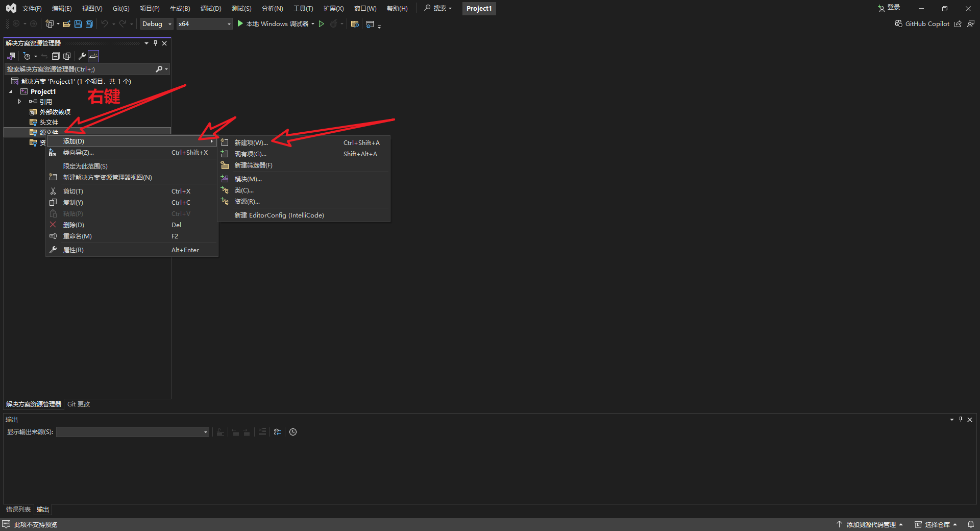Select solution 'Project1' root tree item
The width and height of the screenshot is (980, 531).
[71, 82]
